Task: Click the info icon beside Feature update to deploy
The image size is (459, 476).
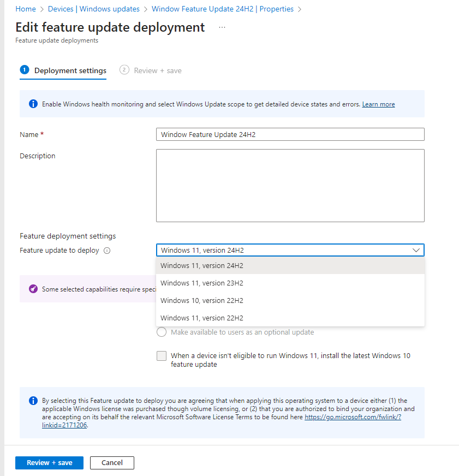Action: [107, 251]
